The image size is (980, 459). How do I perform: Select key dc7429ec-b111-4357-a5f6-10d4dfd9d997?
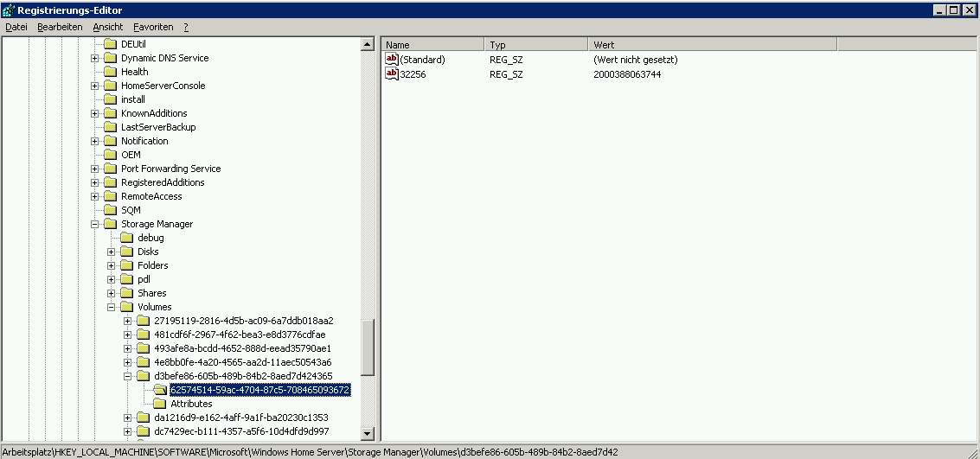tap(241, 431)
